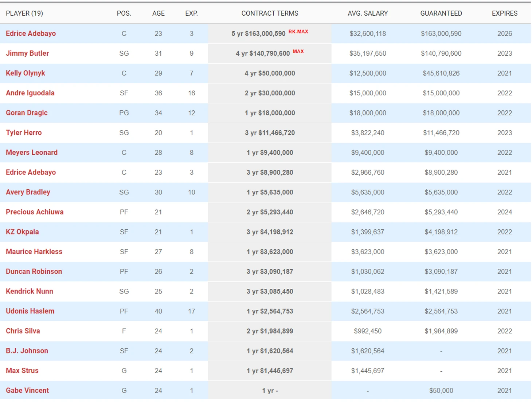532x403 pixels.
Task: Select contract terms 1 yr $18,000,000
Action: (270, 113)
